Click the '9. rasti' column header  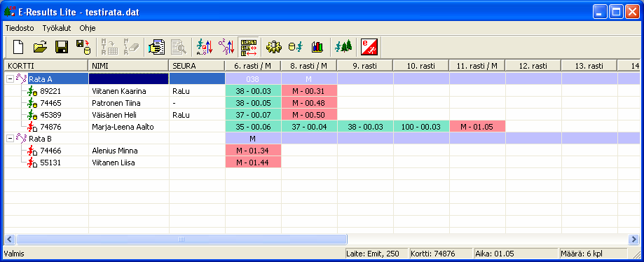pos(364,66)
